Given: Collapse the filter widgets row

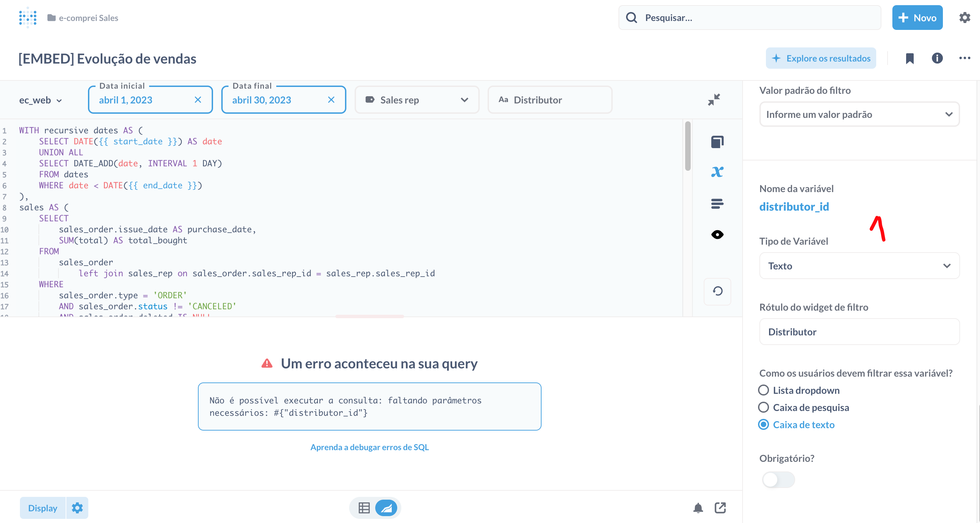Looking at the screenshot, I should point(714,100).
